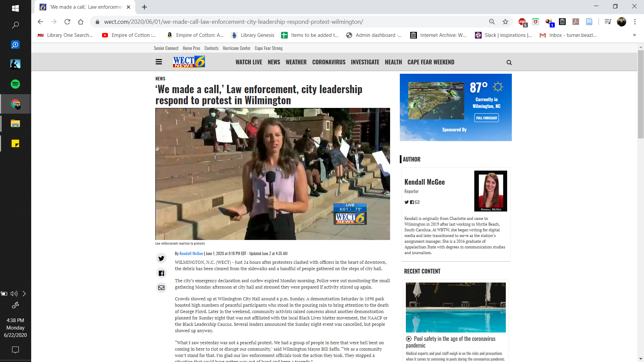Image resolution: width=644 pixels, height=362 pixels.
Task: Open the Hurricane Center link
Action: [x=236, y=48]
